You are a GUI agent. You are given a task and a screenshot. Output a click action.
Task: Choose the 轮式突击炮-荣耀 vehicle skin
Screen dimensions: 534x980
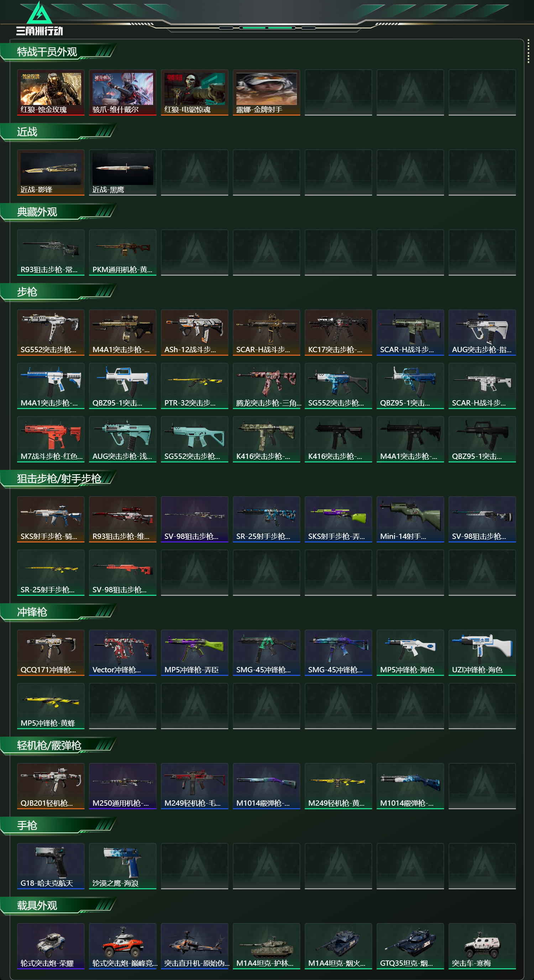tap(51, 946)
